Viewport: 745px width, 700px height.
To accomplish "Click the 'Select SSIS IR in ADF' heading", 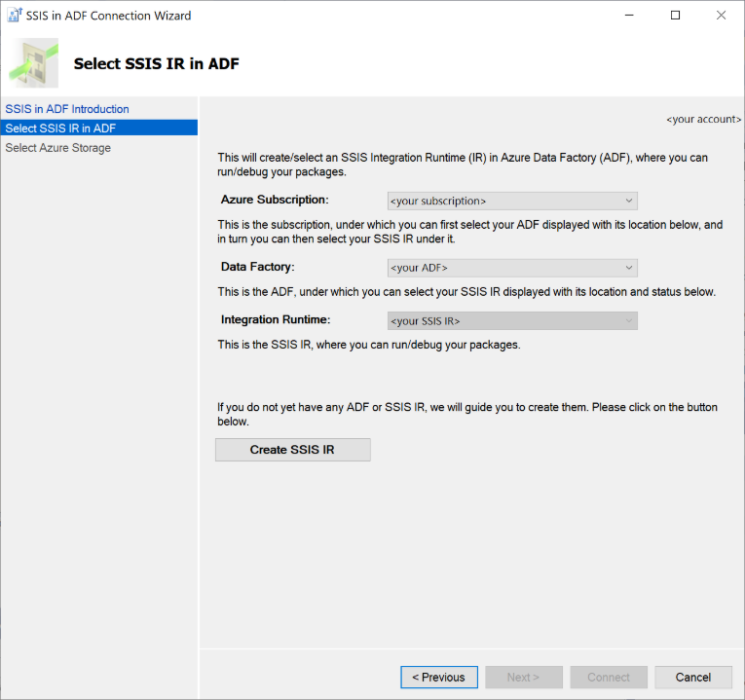I will coord(157,63).
